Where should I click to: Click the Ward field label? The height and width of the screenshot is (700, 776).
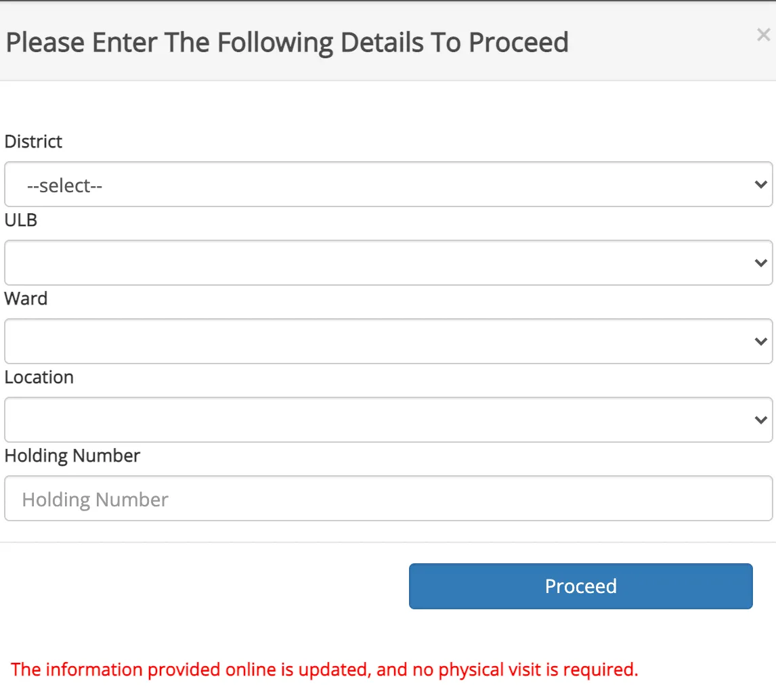coord(26,299)
